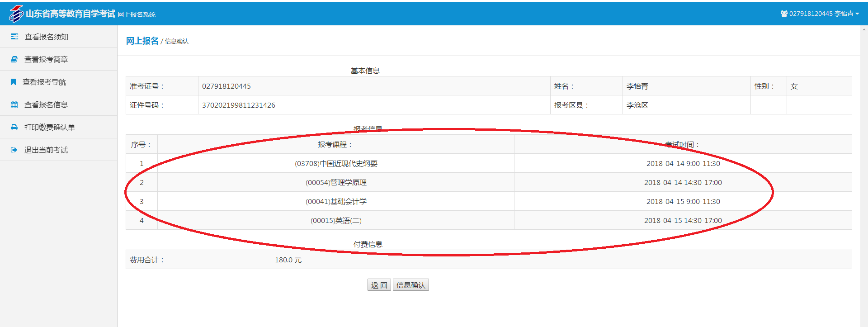Click the 180.0 元 total fee cell
The height and width of the screenshot is (327, 868).
click(288, 260)
